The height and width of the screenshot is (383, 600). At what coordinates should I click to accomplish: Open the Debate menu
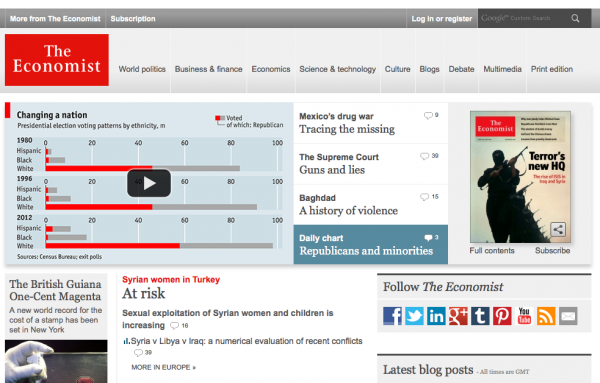point(461,69)
